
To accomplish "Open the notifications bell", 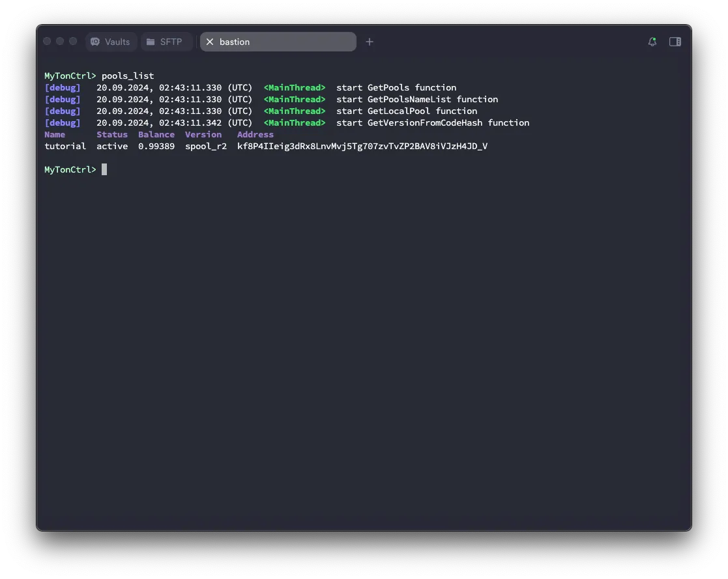I will point(652,42).
